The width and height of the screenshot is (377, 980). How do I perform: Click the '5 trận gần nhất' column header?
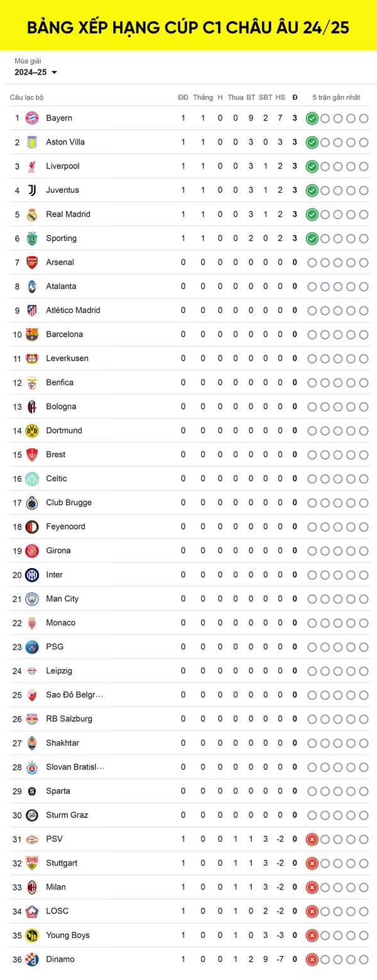click(x=336, y=97)
